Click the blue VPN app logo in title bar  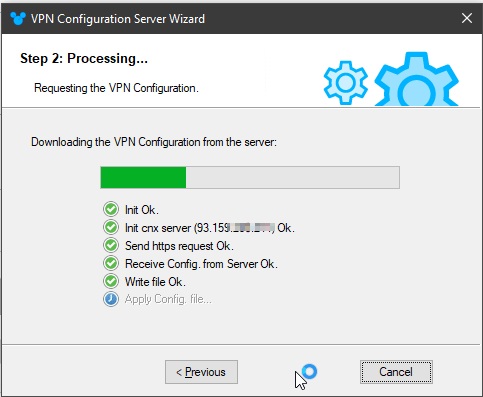pos(18,19)
